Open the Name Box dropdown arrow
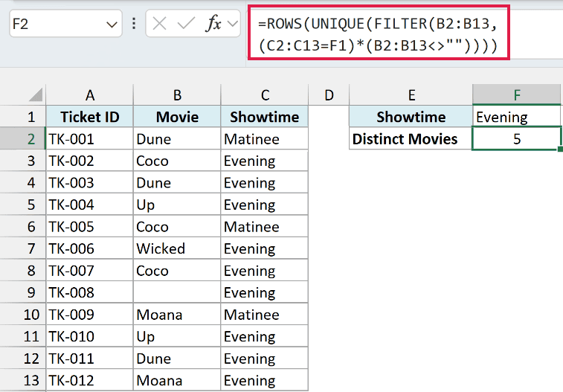 click(x=112, y=25)
